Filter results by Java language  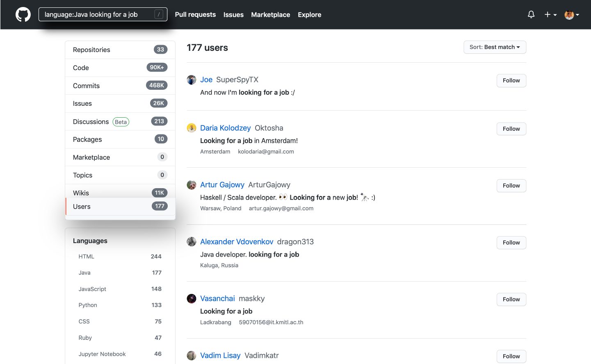click(84, 272)
